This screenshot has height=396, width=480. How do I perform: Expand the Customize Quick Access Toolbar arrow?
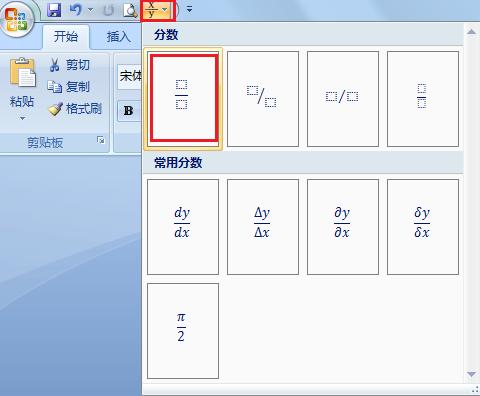pos(189,9)
